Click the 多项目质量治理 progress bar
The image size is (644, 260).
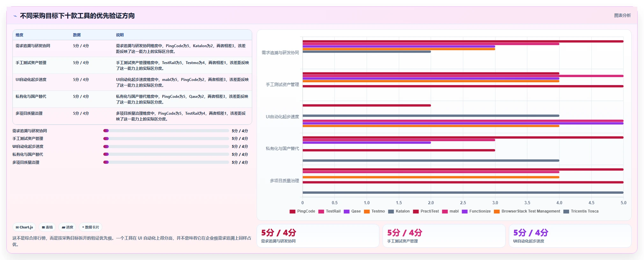[166, 162]
